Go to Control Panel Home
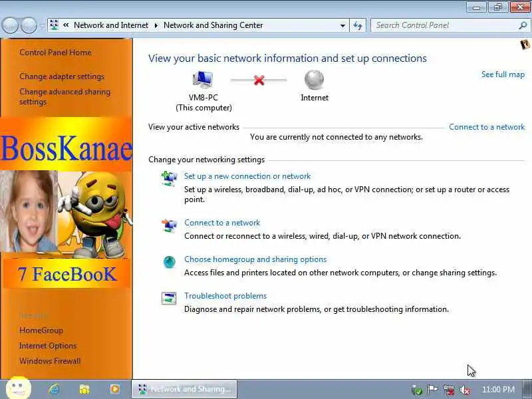This screenshot has width=532, height=399. pos(55,53)
